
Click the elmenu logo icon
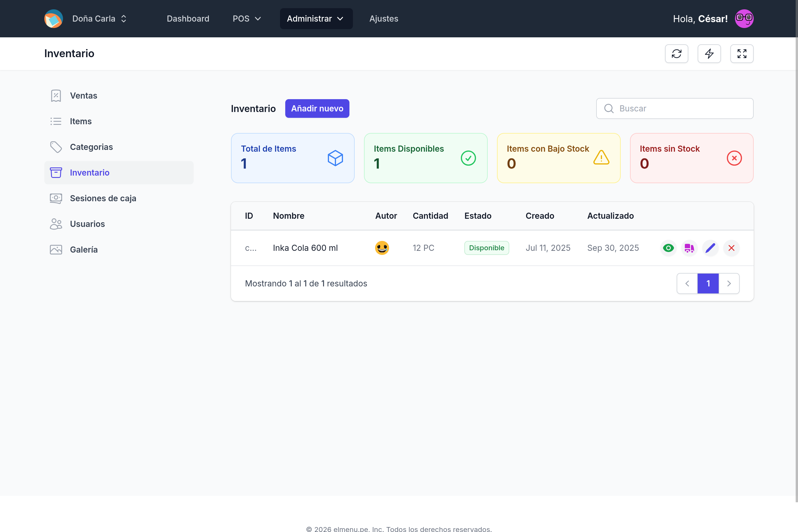pos(54,19)
